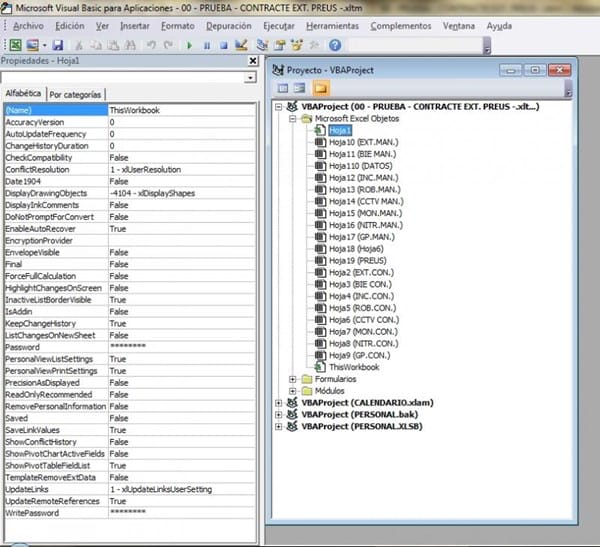This screenshot has width=600, height=547.
Task: Expand the Módulos folder
Action: pos(293,391)
